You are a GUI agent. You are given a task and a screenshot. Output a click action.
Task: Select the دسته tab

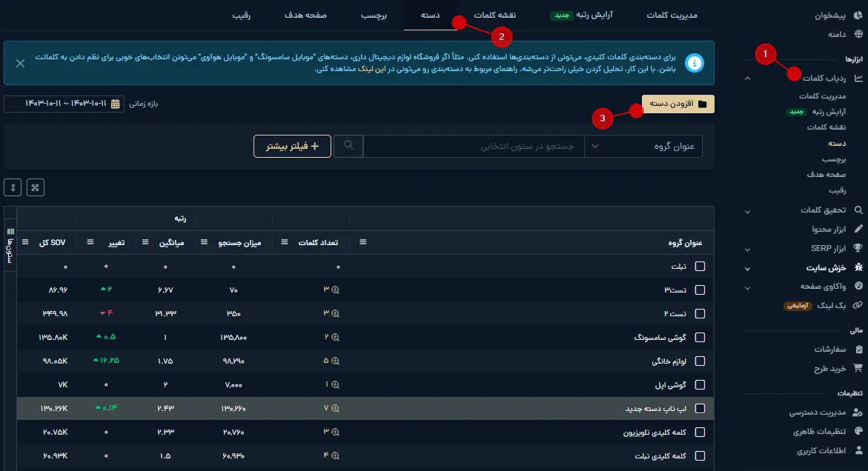point(430,15)
